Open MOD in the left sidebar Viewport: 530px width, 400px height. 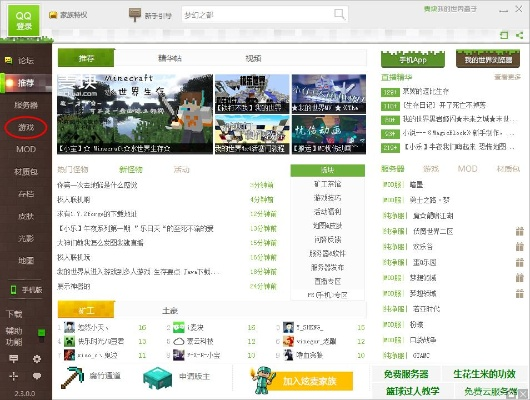[x=26, y=149]
